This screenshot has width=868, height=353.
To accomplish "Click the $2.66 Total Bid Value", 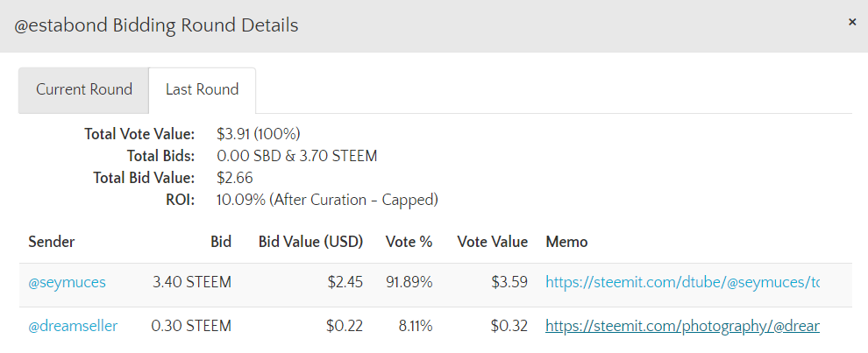I will click(x=235, y=178).
